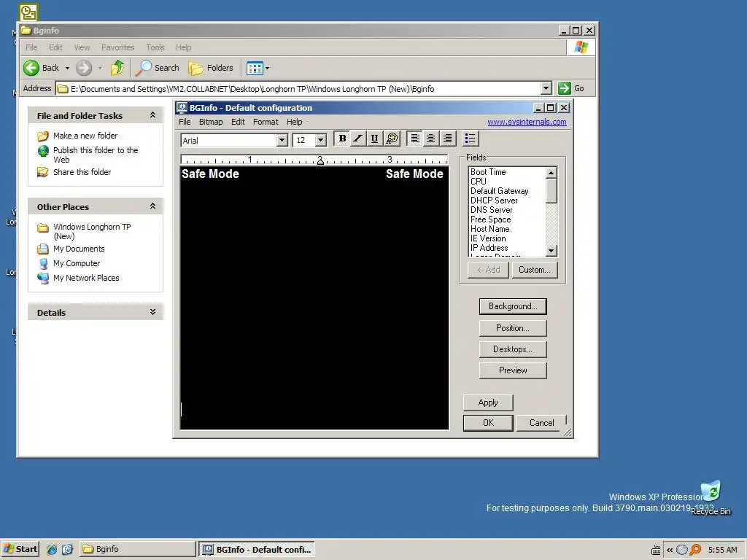
Task: Click the Go button arrow
Action: [x=565, y=88]
